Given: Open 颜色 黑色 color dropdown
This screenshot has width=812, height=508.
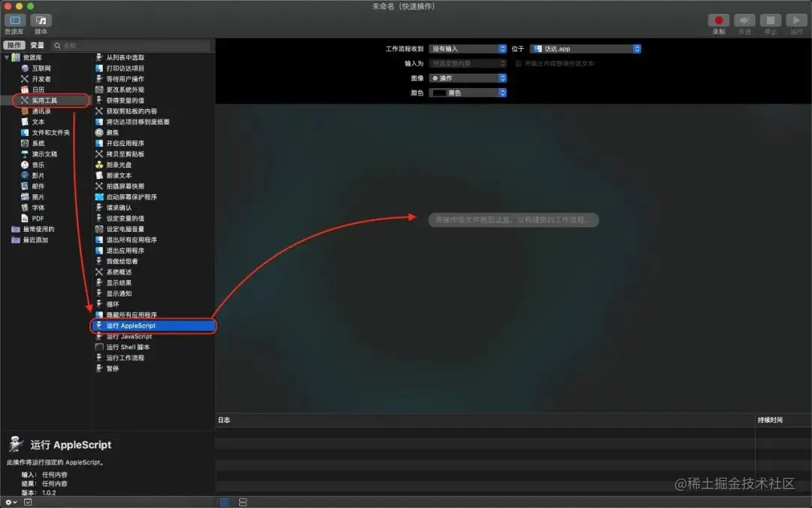Looking at the screenshot, I should [468, 93].
